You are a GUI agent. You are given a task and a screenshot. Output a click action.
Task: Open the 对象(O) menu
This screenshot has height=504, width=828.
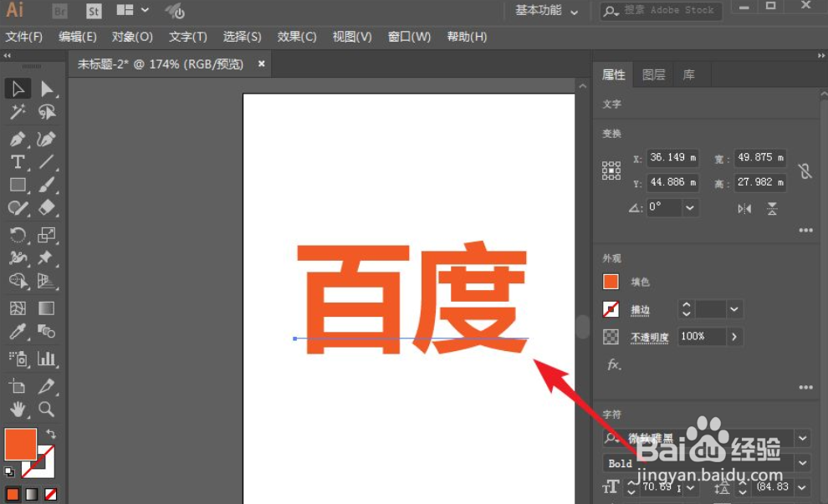pos(132,37)
